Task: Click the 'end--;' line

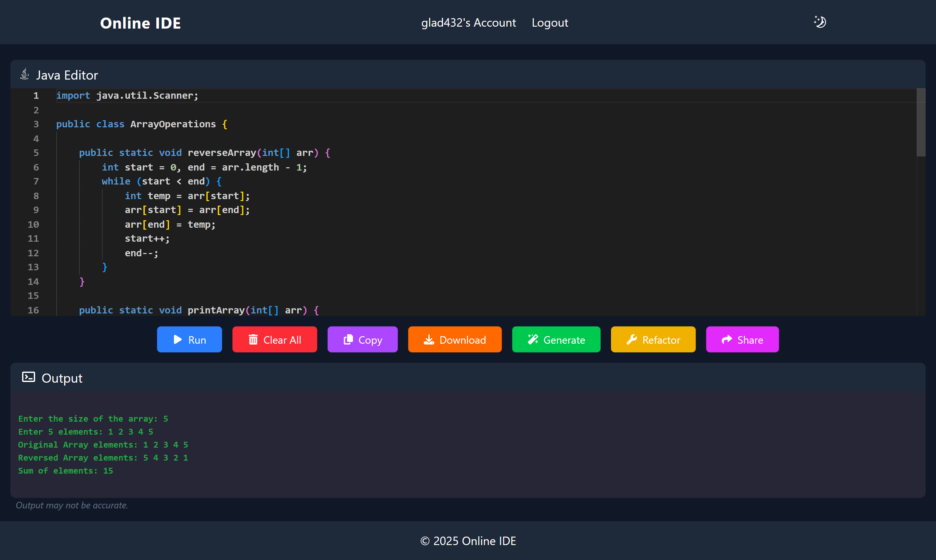Action: [142, 253]
